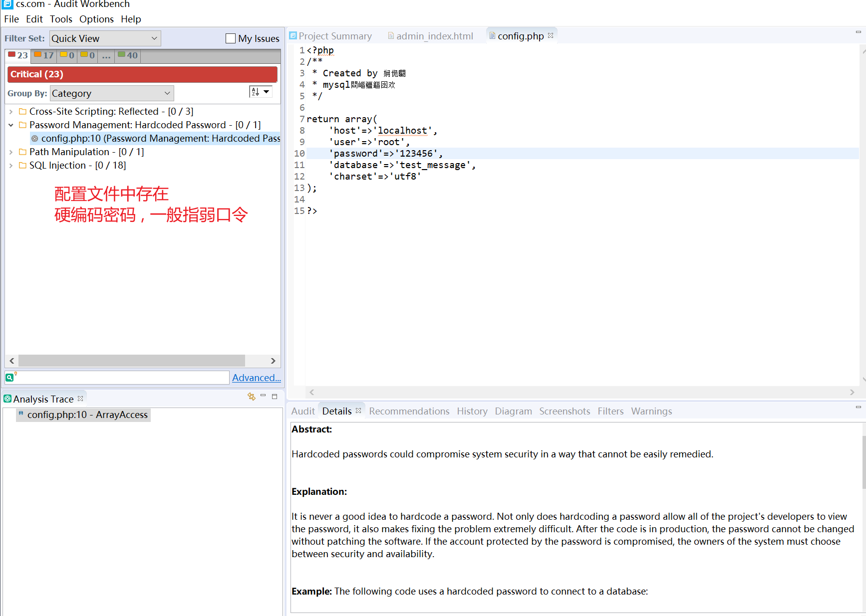Close the config.php editor tab
The height and width of the screenshot is (616, 866).
tap(551, 35)
